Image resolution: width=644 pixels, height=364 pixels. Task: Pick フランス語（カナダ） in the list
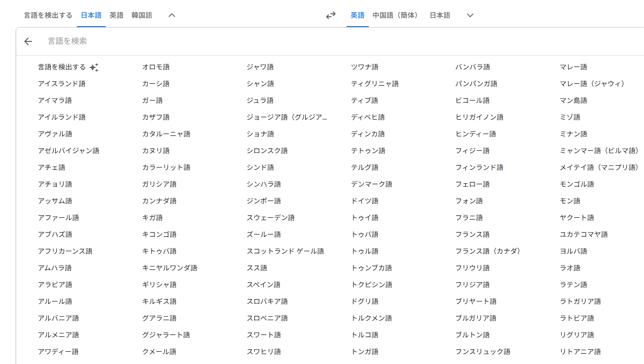(488, 251)
